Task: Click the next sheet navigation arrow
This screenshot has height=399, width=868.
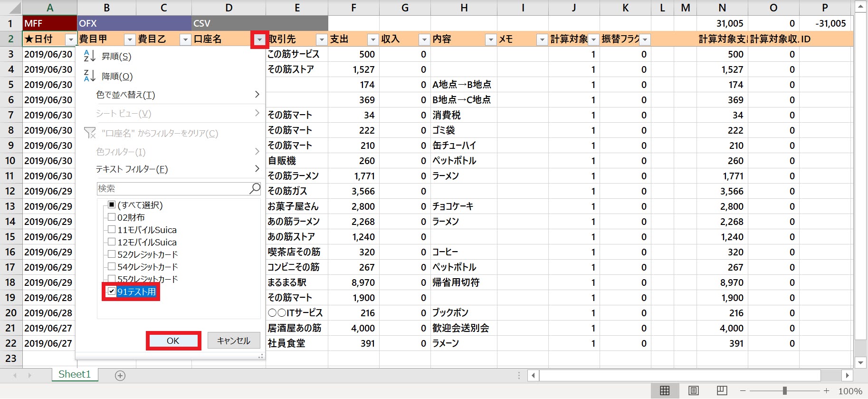Action: (29, 375)
